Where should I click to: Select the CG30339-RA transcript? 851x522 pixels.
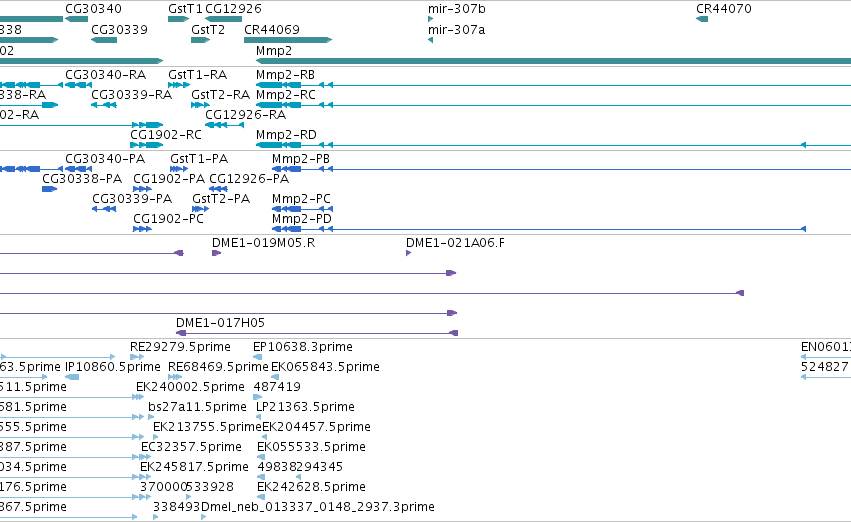[x=104, y=105]
